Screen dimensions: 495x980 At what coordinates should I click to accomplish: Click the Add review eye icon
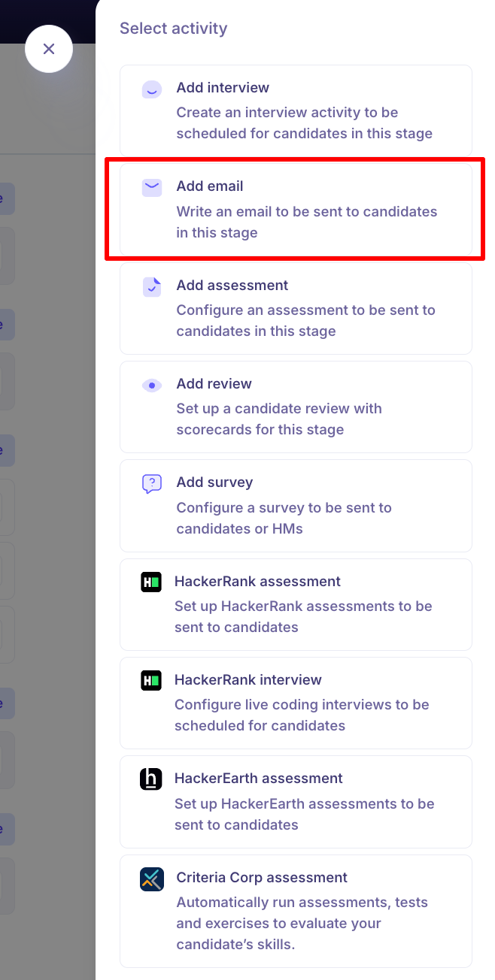[x=152, y=386]
